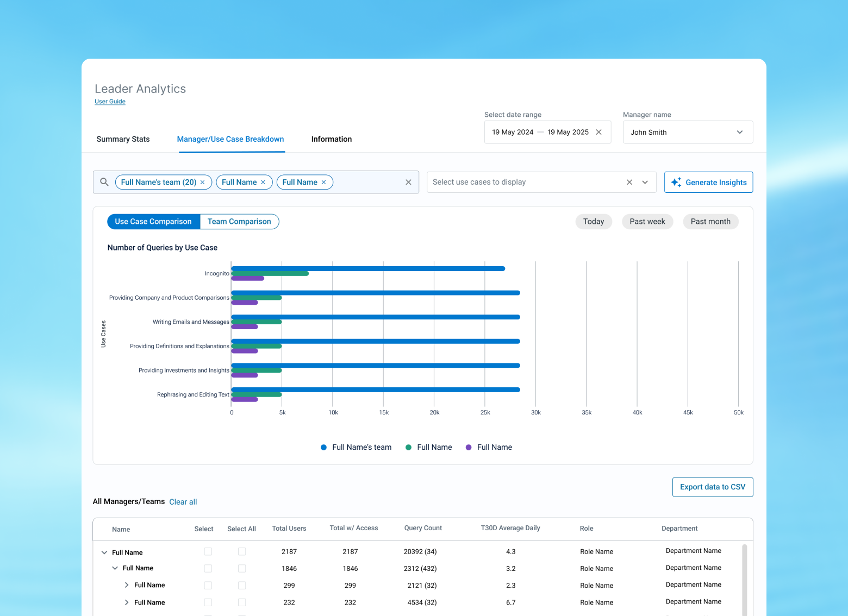Screen dimensions: 848x616
Task: Select the Team Comparison view
Action: click(239, 222)
